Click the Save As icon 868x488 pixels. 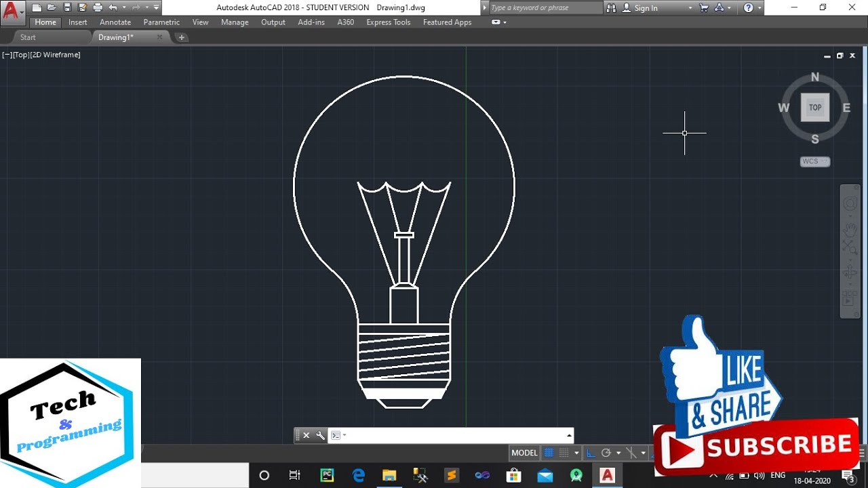click(82, 8)
